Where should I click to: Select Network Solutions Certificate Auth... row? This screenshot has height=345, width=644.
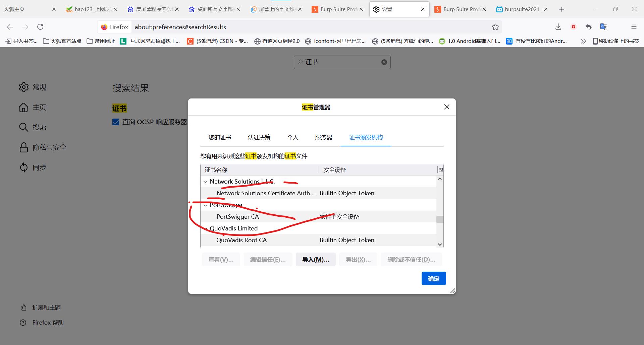(318, 193)
